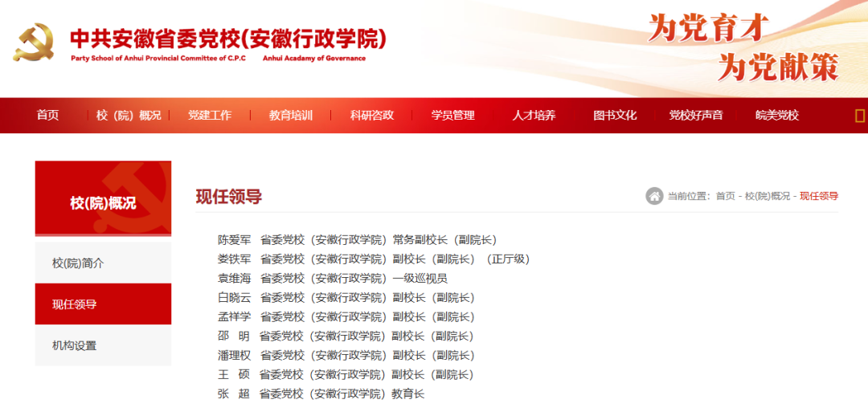Click the party emblem logo in header

[34, 42]
